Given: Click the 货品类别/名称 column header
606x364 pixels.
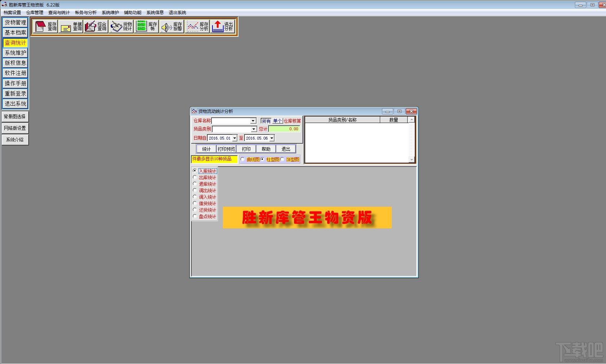Looking at the screenshot, I should [x=342, y=120].
